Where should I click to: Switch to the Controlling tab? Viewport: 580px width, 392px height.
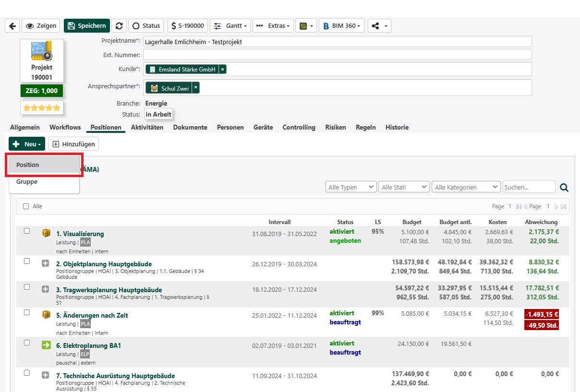click(x=299, y=128)
